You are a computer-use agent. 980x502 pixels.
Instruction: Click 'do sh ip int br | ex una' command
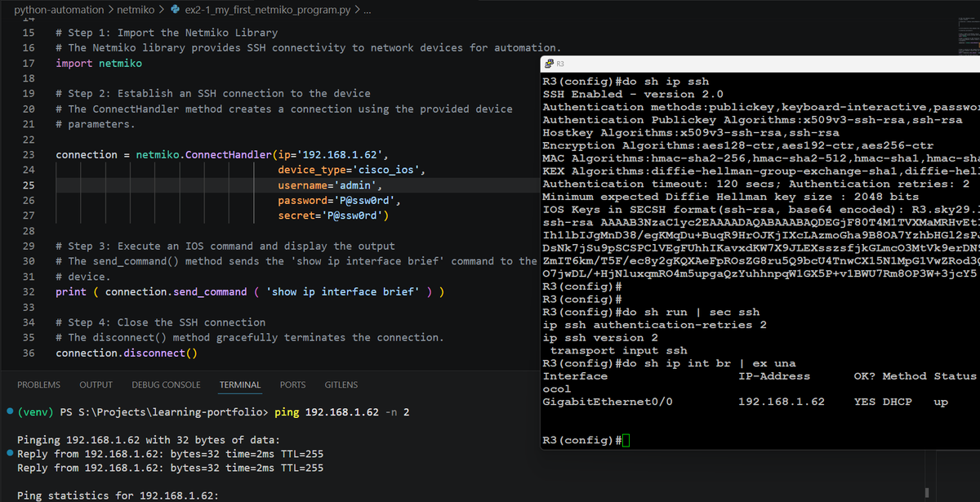(709, 363)
